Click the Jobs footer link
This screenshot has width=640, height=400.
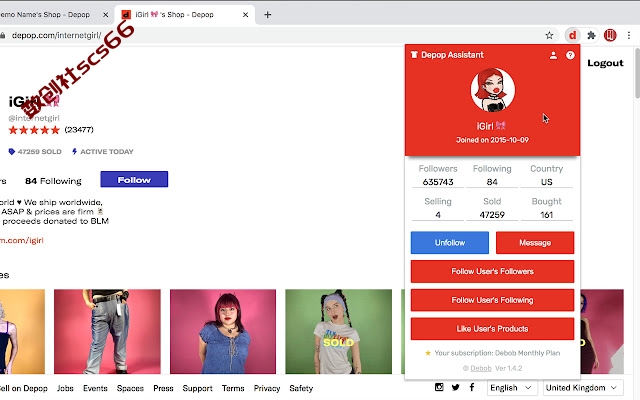pos(65,388)
